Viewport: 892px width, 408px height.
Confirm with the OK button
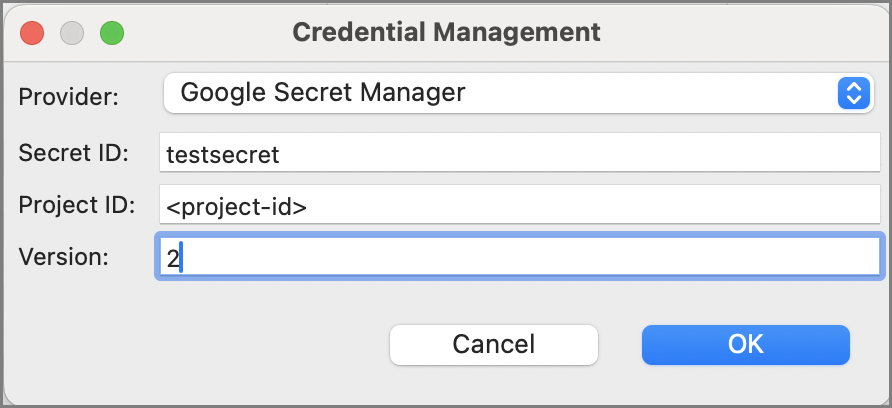[x=745, y=345]
